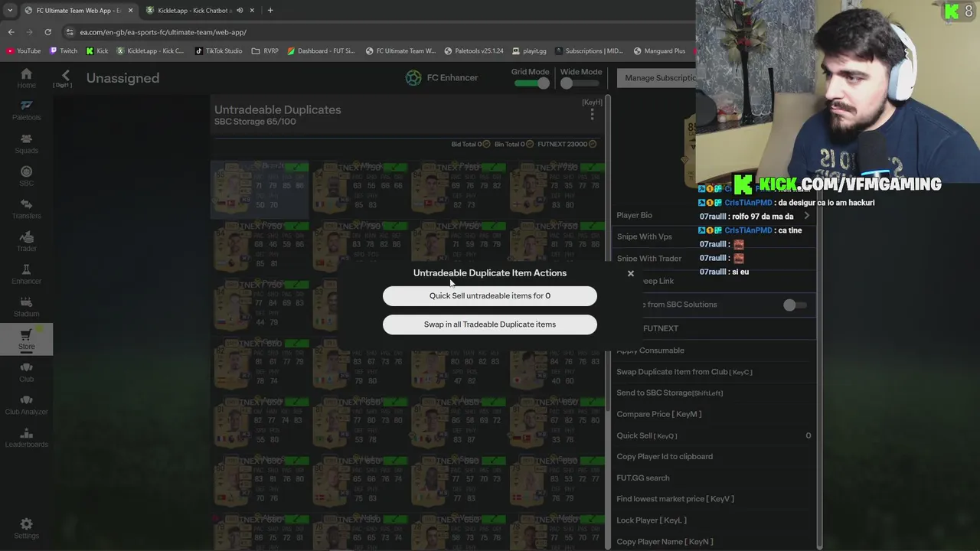Open the Manguard Plus bookmark

tap(659, 51)
